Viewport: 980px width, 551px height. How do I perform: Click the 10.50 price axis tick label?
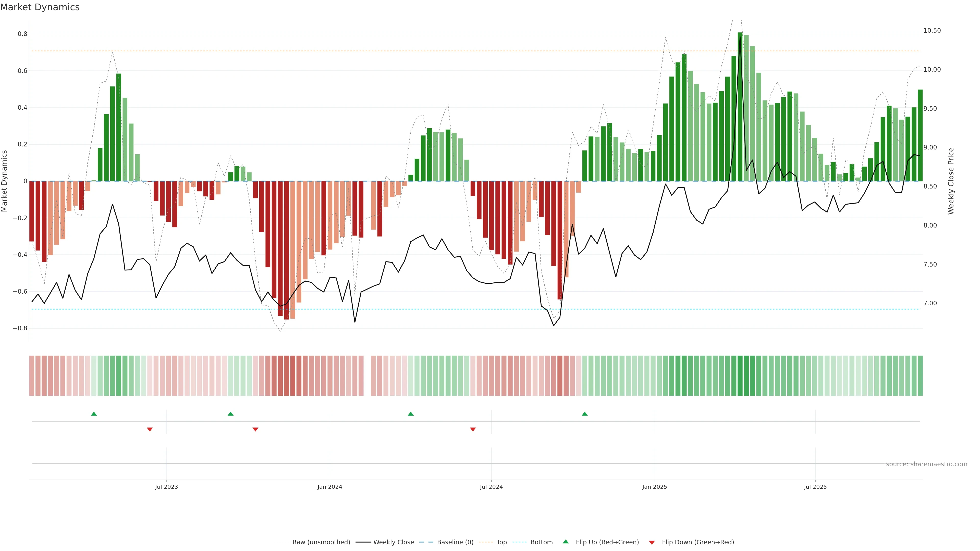932,30
